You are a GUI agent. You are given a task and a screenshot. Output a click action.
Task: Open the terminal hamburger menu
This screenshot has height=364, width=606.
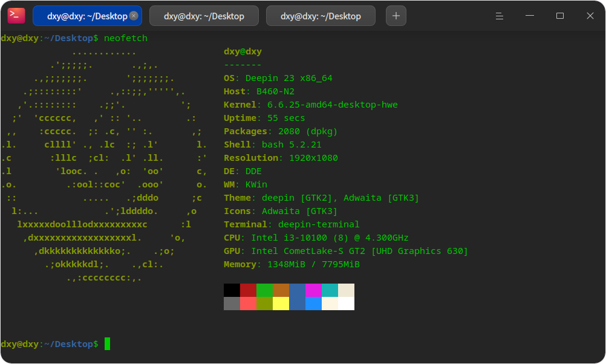pyautogui.click(x=500, y=16)
